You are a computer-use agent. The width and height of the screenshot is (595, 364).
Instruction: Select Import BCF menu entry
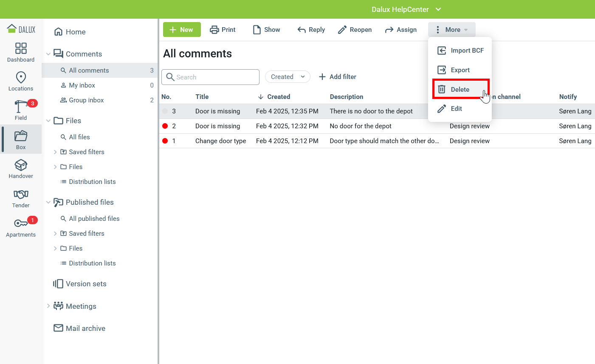point(460,51)
